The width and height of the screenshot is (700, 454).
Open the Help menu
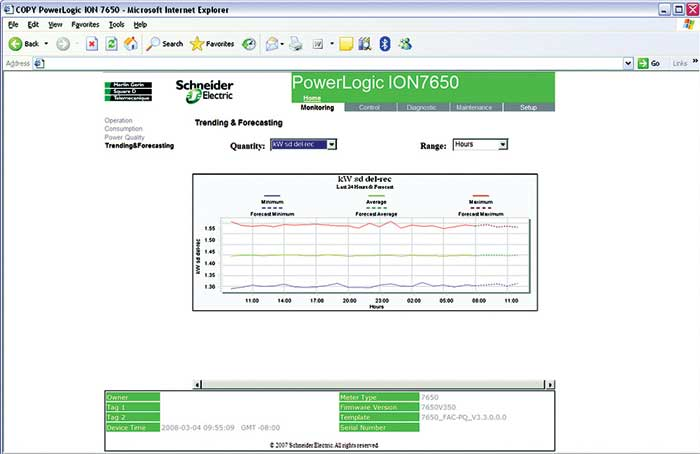point(140,25)
